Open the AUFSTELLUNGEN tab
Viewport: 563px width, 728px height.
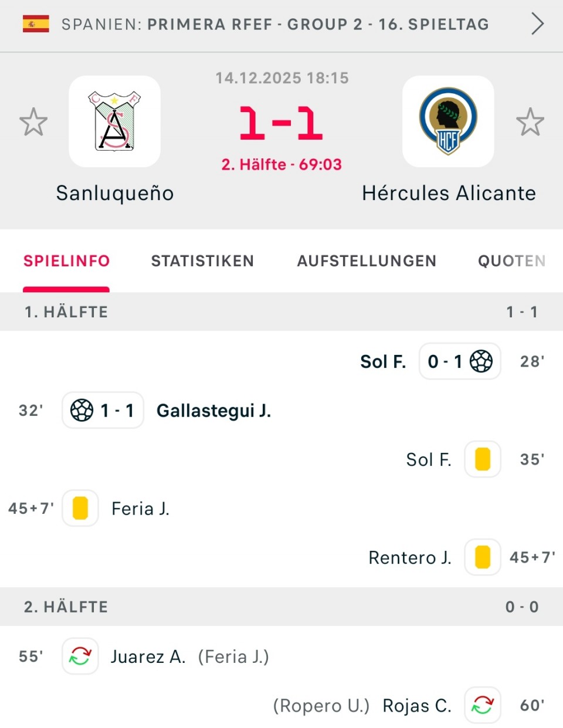pos(367,261)
